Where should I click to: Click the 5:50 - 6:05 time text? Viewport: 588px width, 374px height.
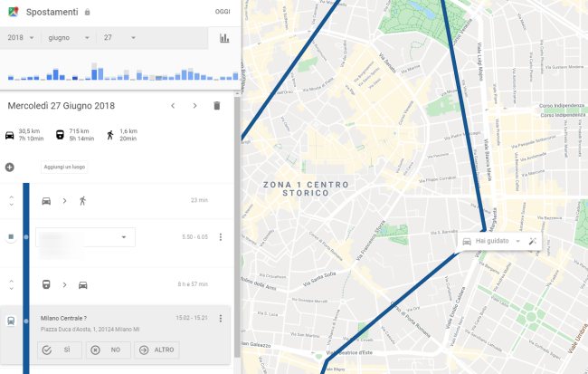point(194,237)
